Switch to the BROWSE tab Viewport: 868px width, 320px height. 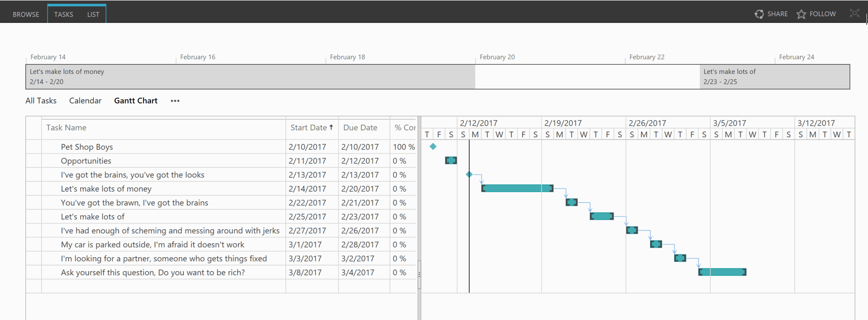26,14
